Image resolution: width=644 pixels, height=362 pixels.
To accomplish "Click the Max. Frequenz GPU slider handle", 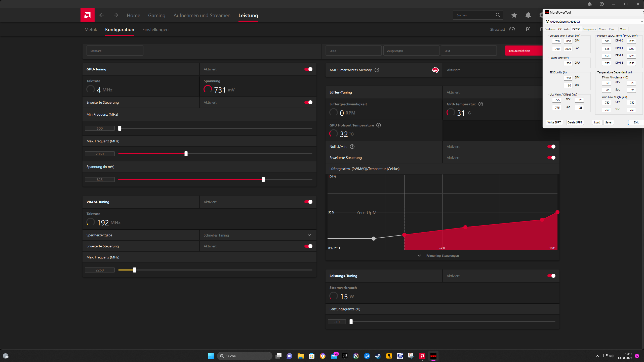I will (186, 154).
